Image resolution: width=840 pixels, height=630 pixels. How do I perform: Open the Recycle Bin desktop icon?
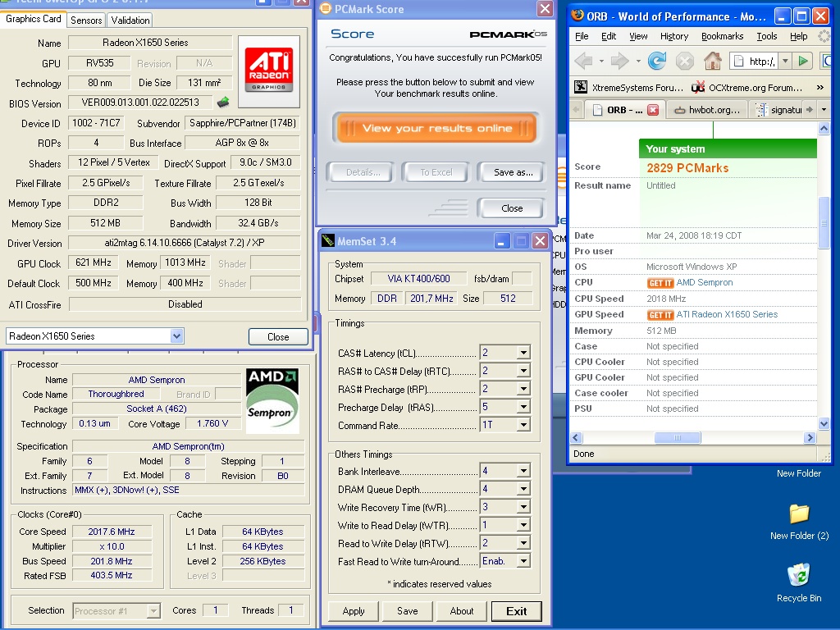point(799,583)
